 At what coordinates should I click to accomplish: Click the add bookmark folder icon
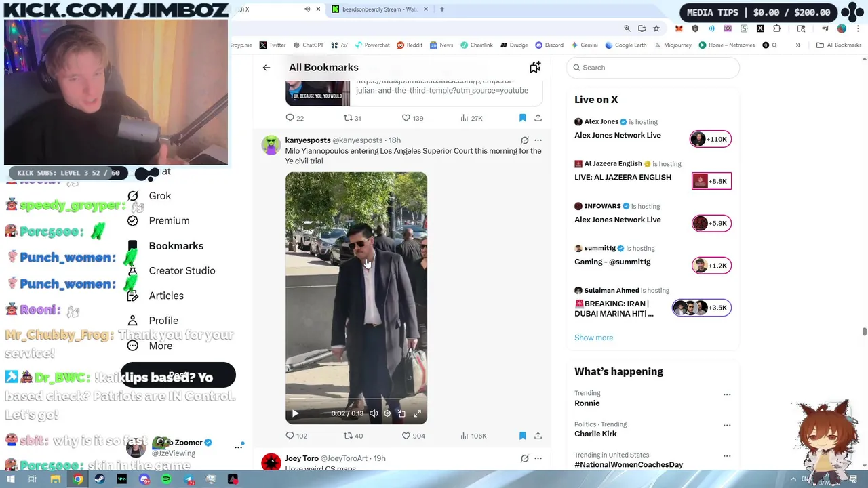coord(535,67)
